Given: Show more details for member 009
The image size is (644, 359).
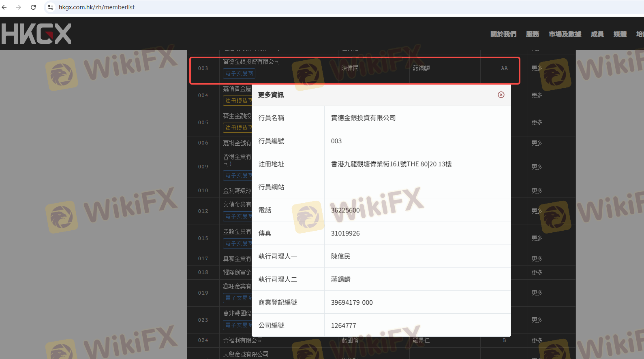Looking at the screenshot, I should click(x=537, y=167).
